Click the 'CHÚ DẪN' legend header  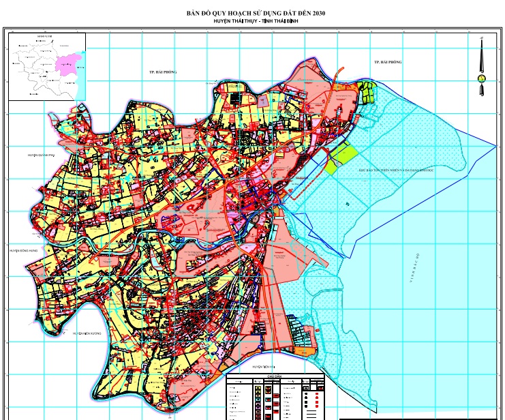tap(275, 376)
